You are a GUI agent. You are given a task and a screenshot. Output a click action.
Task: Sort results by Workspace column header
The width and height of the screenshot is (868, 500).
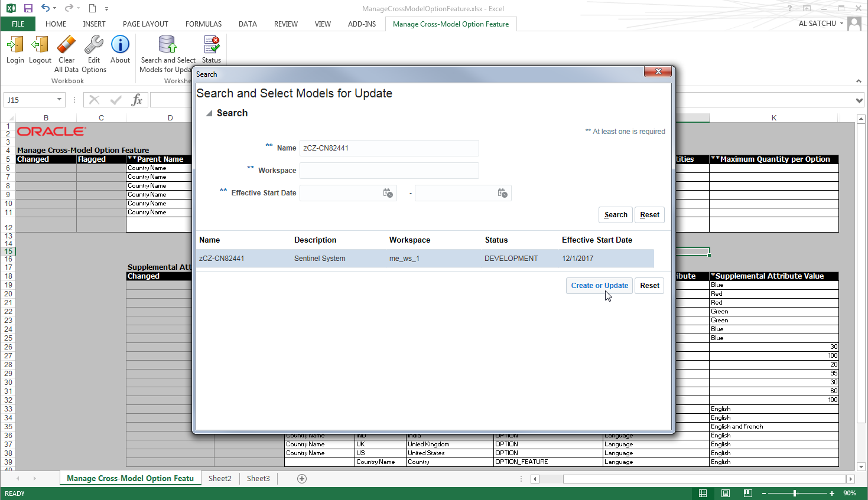409,240
